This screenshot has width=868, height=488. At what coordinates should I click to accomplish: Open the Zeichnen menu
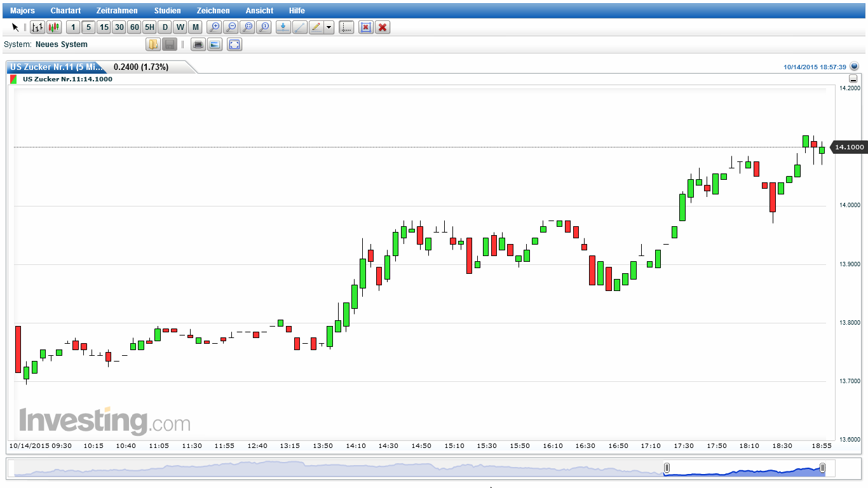tap(214, 11)
